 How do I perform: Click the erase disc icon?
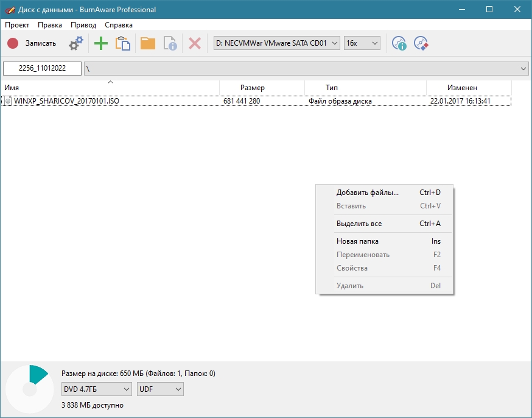(x=421, y=43)
